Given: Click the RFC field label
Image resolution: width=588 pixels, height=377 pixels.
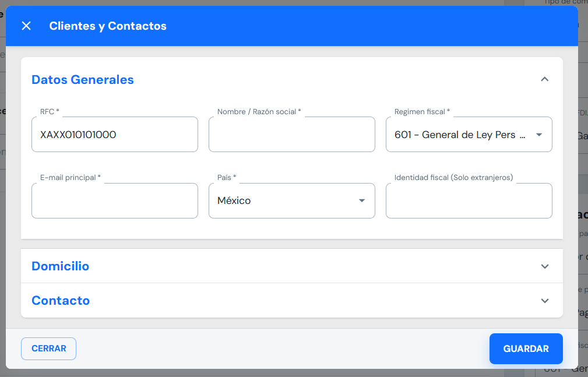Looking at the screenshot, I should point(50,111).
